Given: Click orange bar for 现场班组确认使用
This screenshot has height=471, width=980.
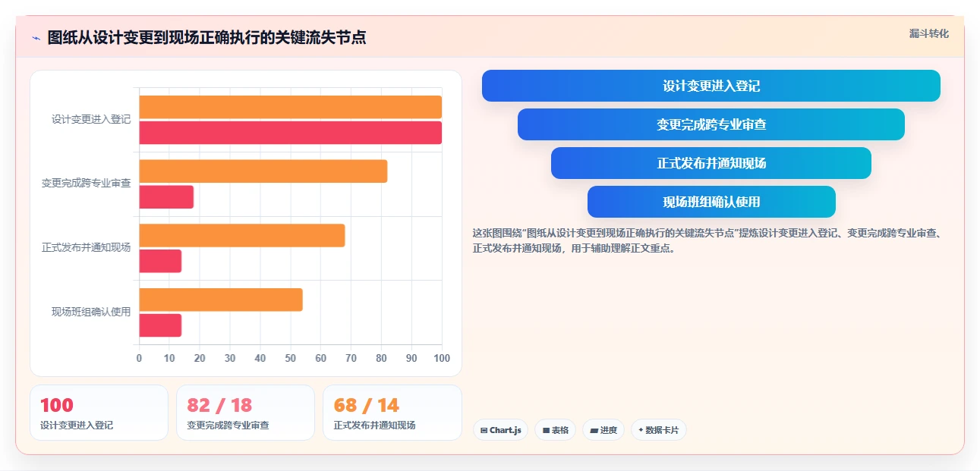Looking at the screenshot, I should pyautogui.click(x=220, y=300).
